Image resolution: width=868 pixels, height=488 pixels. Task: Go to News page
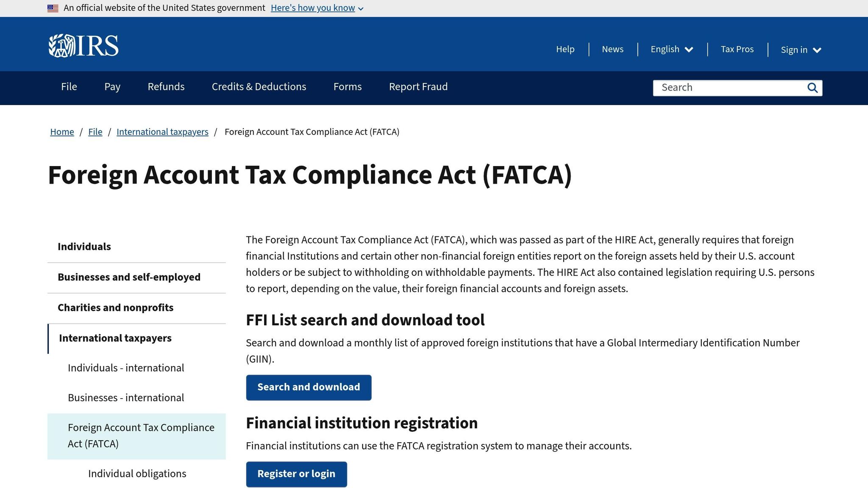612,49
